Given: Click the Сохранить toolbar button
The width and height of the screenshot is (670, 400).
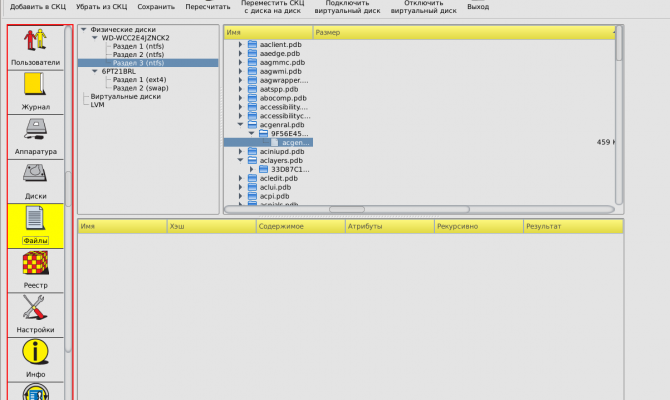Looking at the screenshot, I should pyautogui.click(x=156, y=7).
